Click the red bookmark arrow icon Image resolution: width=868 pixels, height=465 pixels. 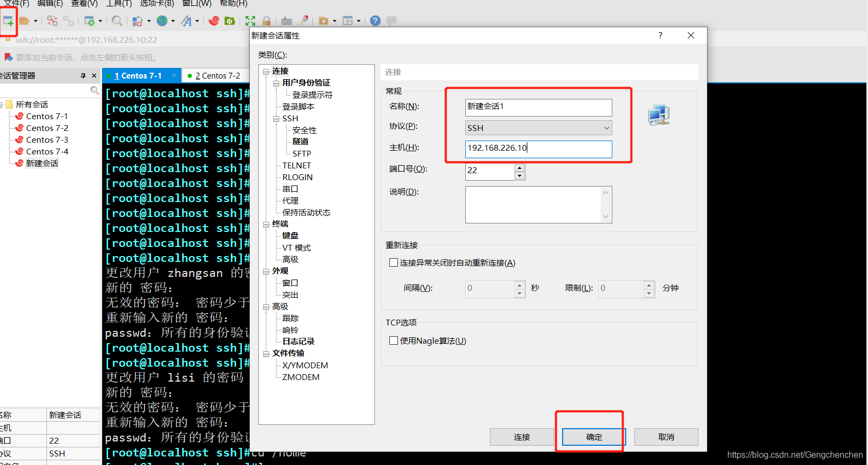pos(8,57)
